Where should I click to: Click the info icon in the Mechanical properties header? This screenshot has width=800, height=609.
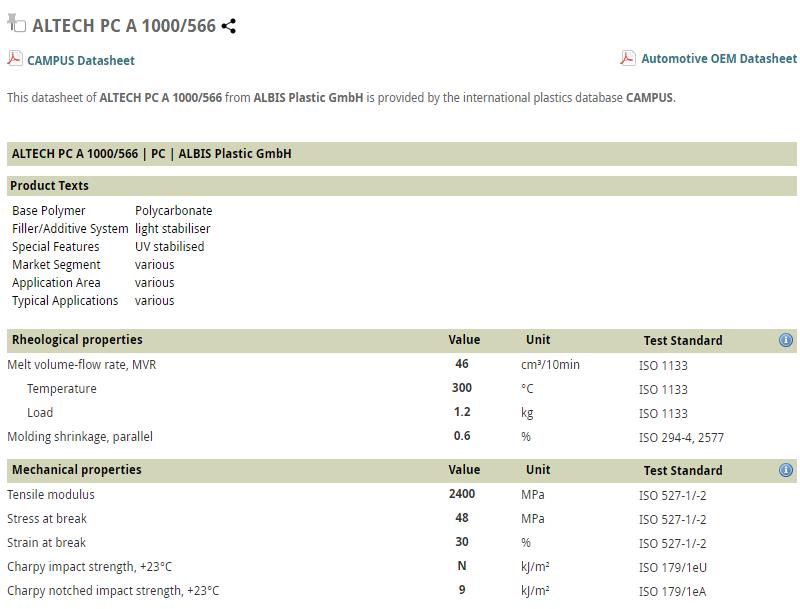pyautogui.click(x=786, y=470)
